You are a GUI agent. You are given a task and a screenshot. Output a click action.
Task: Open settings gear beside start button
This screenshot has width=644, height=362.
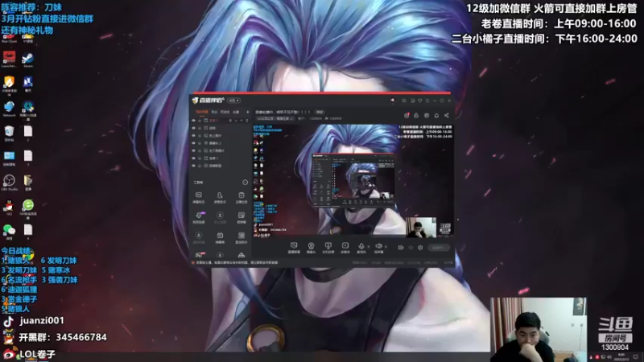tap(420, 248)
